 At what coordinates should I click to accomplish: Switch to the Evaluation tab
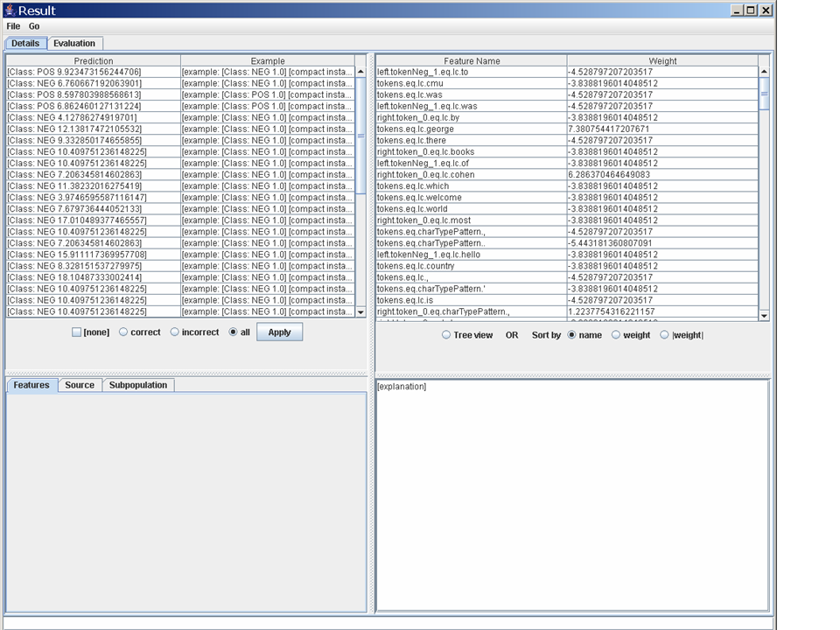click(x=74, y=43)
